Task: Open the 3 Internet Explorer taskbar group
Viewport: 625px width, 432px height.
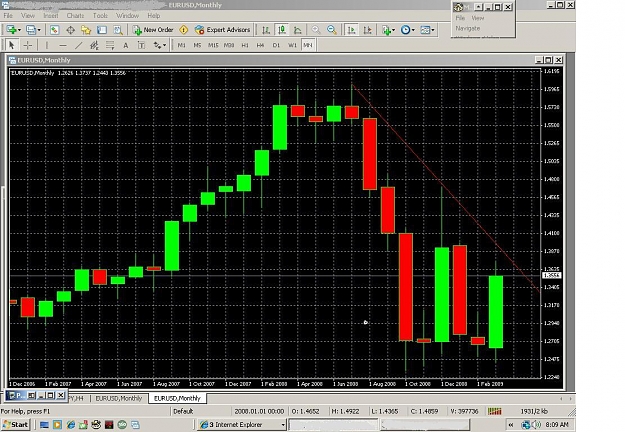Action: click(242, 425)
